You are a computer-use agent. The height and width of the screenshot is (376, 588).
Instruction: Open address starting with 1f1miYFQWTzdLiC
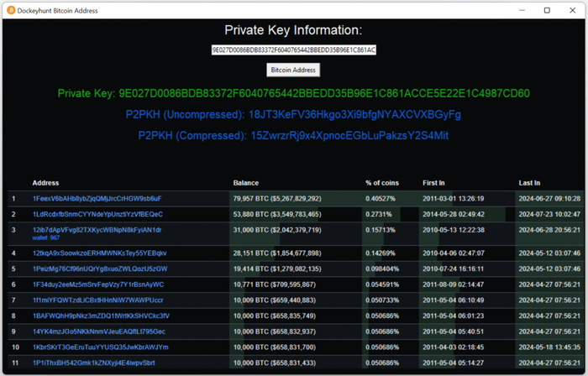coord(97,300)
